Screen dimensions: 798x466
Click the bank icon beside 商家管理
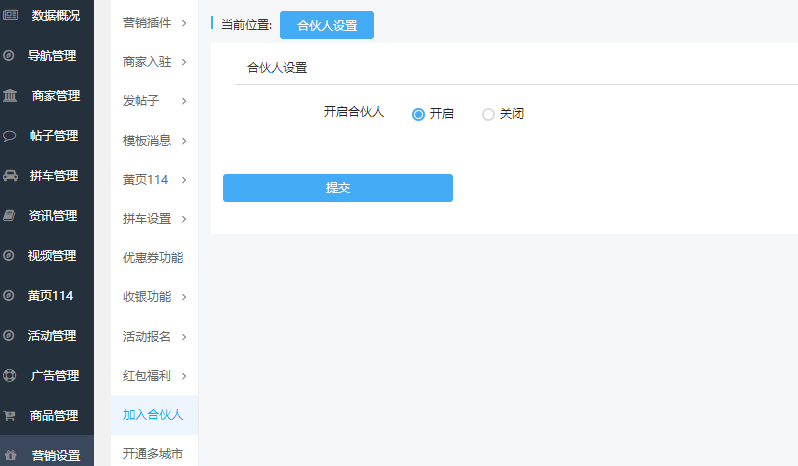pos(10,95)
